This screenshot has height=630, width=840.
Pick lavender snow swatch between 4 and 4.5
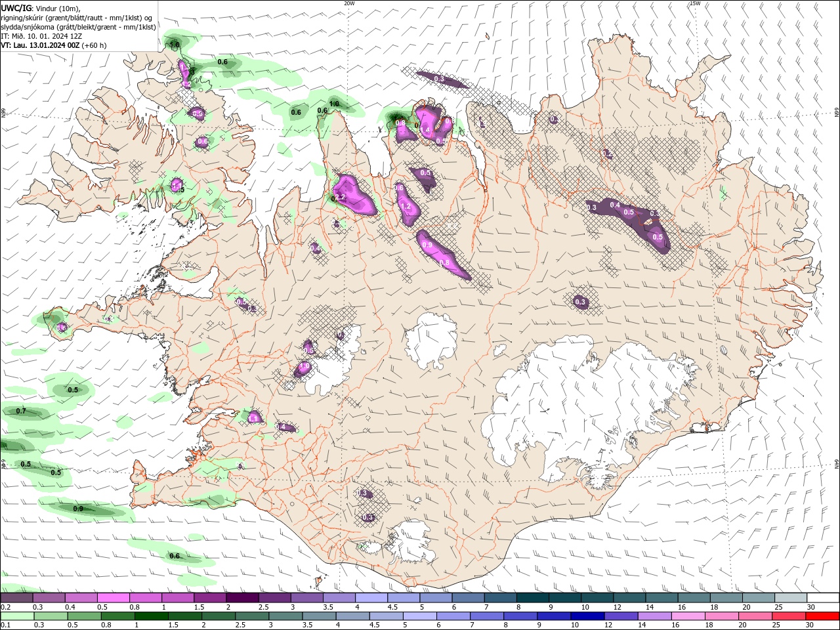[371, 597]
